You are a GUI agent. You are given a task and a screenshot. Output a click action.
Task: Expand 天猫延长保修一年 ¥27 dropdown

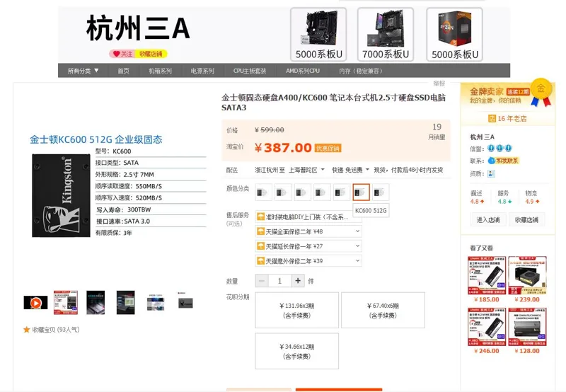[x=308, y=246]
